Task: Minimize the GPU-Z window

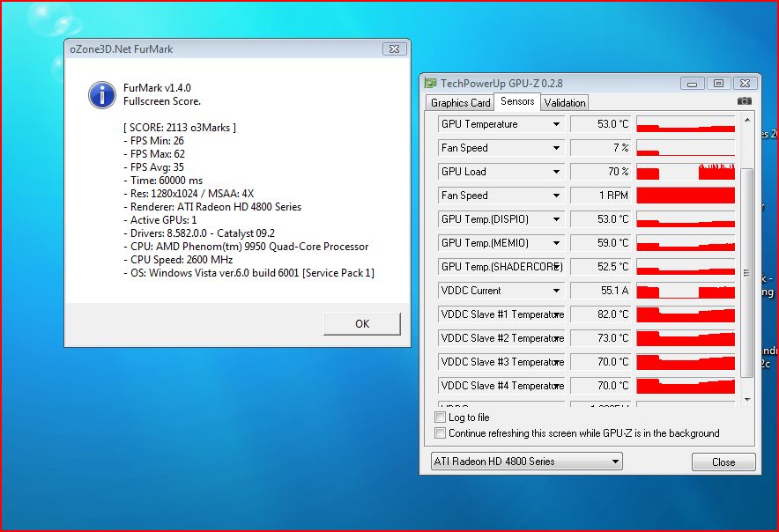Action: pyautogui.click(x=692, y=84)
